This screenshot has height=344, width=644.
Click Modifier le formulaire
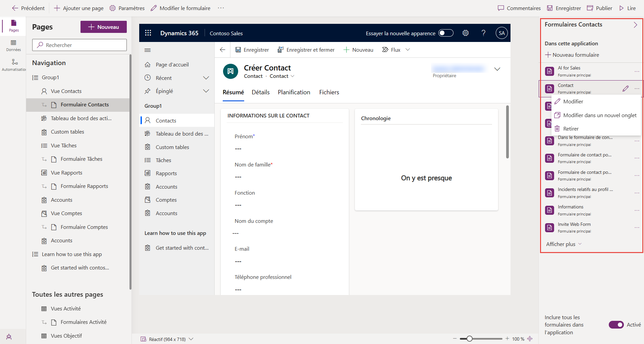(x=180, y=8)
